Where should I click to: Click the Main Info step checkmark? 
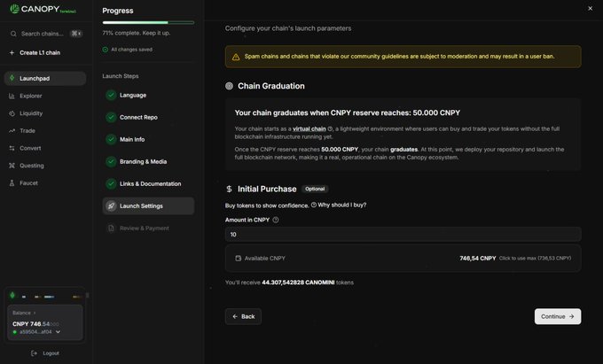coord(111,139)
